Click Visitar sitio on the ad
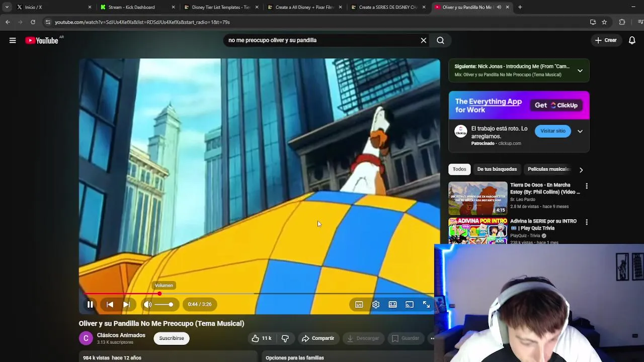Image resolution: width=644 pixels, height=362 pixels. (553, 131)
